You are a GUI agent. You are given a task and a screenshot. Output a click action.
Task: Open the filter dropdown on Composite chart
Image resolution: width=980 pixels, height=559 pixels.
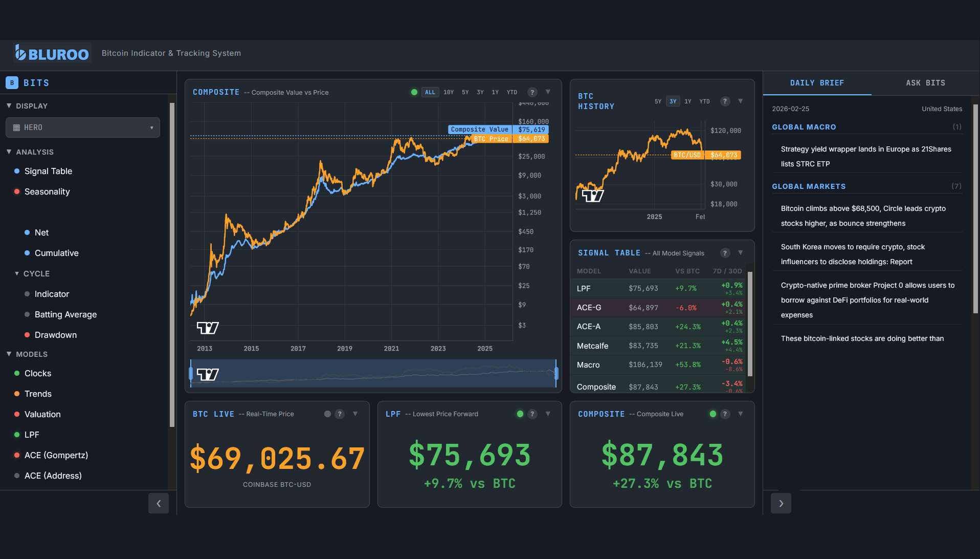[548, 92]
